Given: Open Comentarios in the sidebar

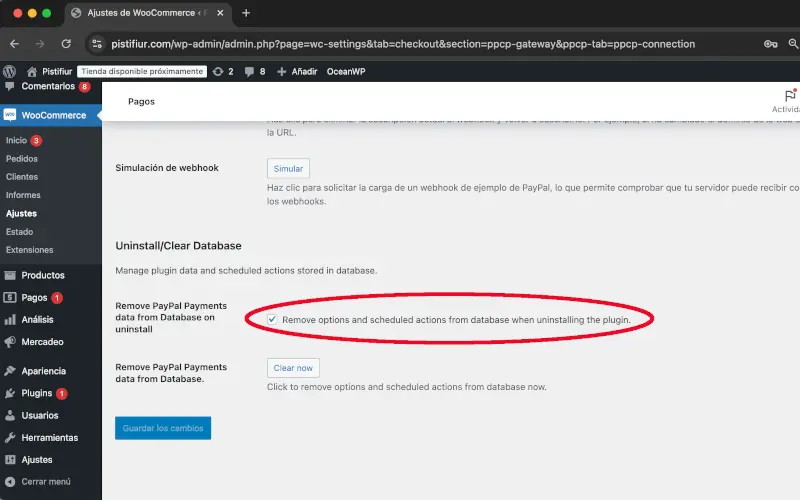Looking at the screenshot, I should [48, 86].
